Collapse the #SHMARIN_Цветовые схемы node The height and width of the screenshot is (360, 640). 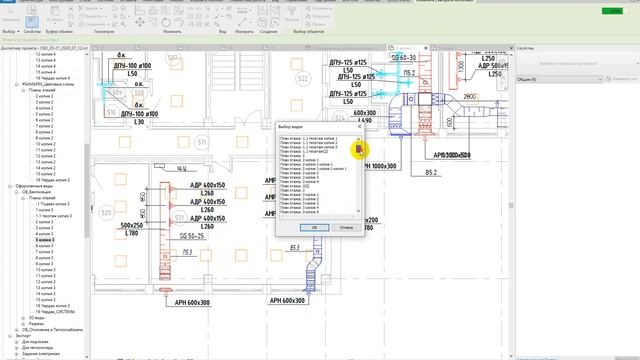[x=17, y=84]
